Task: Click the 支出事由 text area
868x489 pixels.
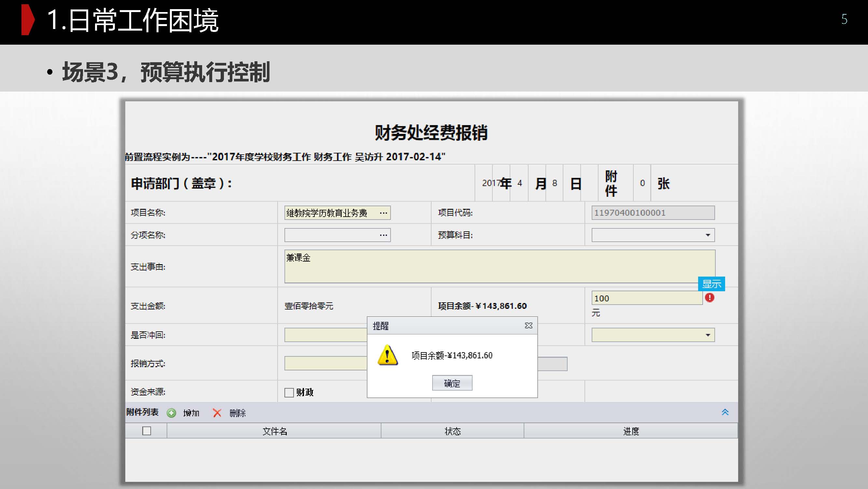Action: point(499,266)
